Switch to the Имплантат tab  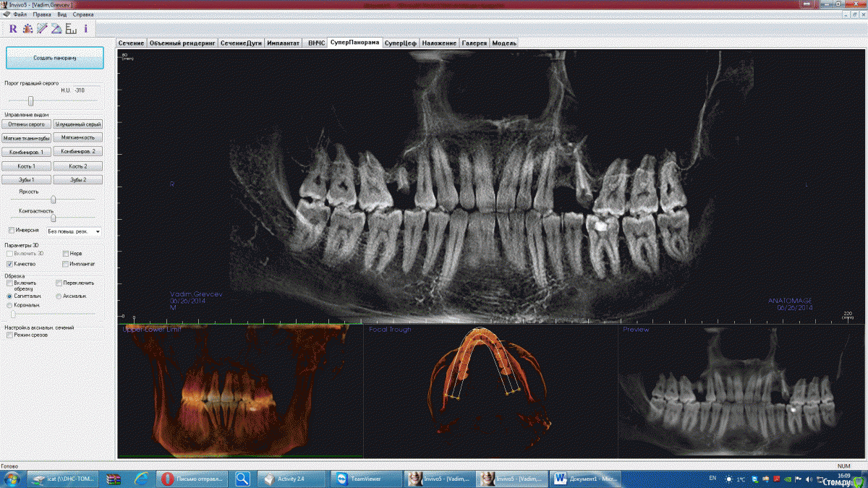(x=283, y=43)
